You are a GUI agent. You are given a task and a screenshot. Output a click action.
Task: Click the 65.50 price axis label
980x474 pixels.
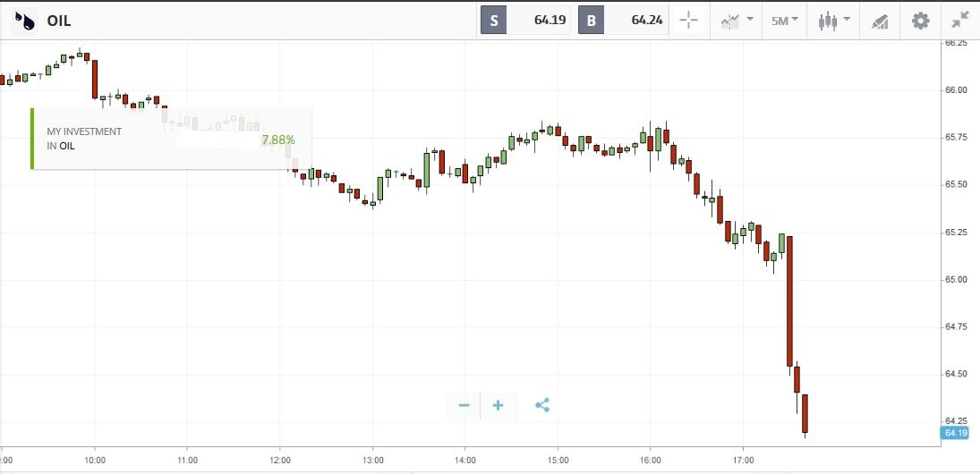coord(956,185)
